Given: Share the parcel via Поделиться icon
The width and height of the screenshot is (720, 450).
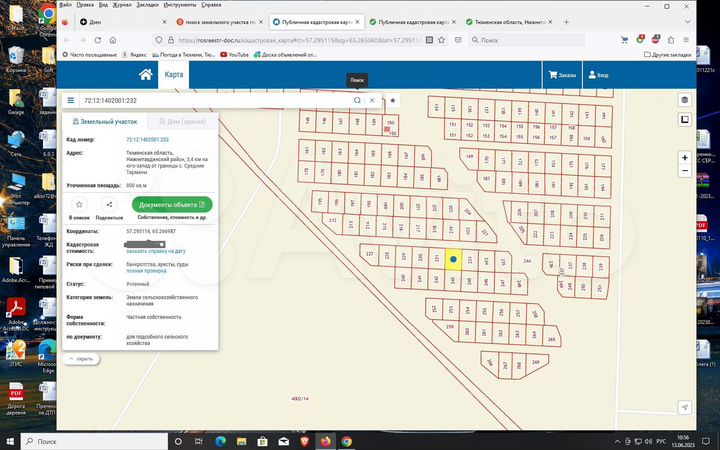Looking at the screenshot, I should click(x=109, y=204).
